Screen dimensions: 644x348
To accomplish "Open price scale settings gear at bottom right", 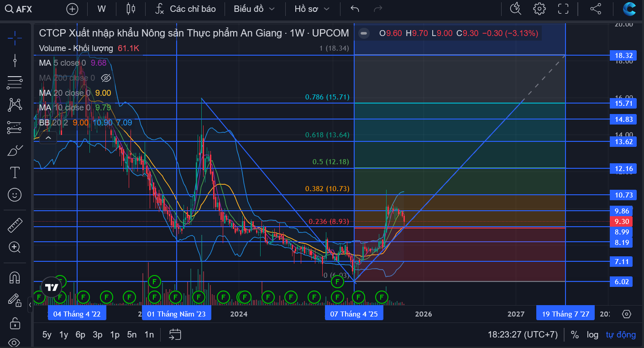I will (x=626, y=314).
